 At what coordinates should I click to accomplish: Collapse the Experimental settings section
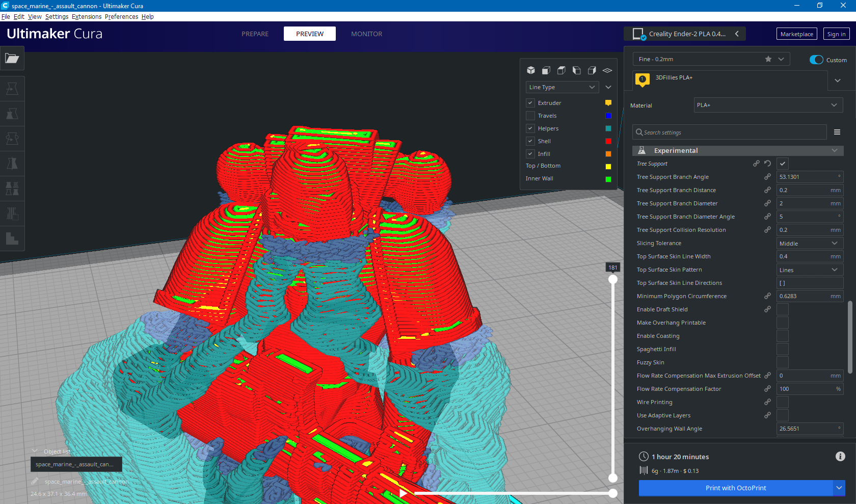coord(738,150)
